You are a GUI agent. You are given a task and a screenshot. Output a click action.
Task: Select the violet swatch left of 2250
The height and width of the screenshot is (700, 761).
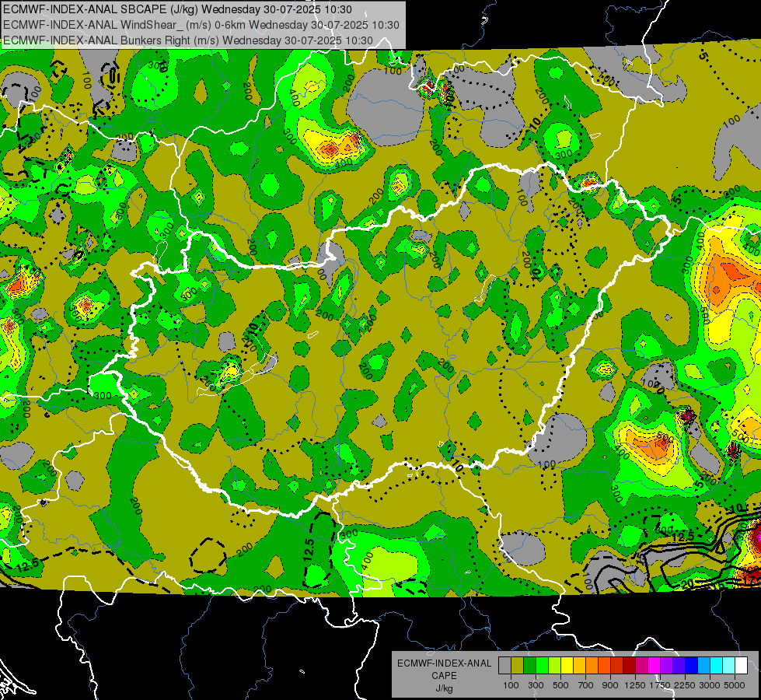click(x=679, y=666)
